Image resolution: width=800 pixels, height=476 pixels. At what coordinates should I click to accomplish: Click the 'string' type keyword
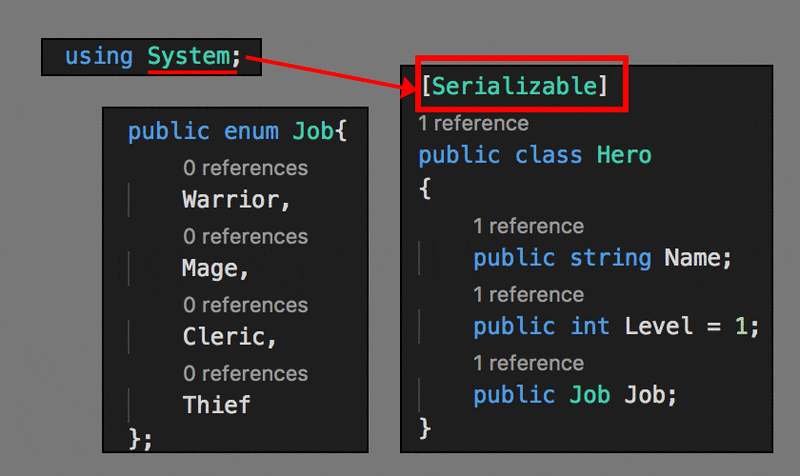611,258
